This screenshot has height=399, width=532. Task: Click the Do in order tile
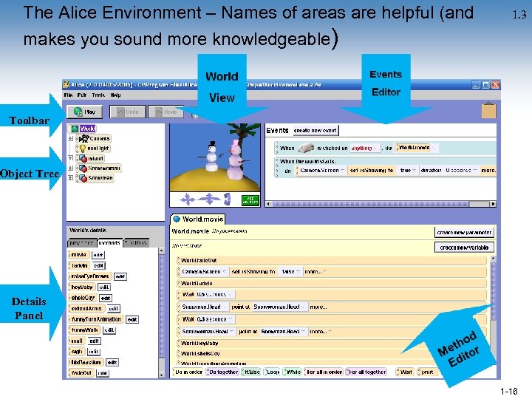click(x=188, y=372)
